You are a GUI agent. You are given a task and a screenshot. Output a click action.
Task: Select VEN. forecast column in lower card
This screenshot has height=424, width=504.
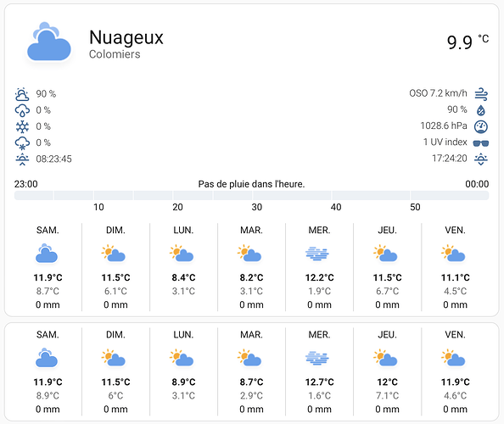pyautogui.click(x=455, y=371)
